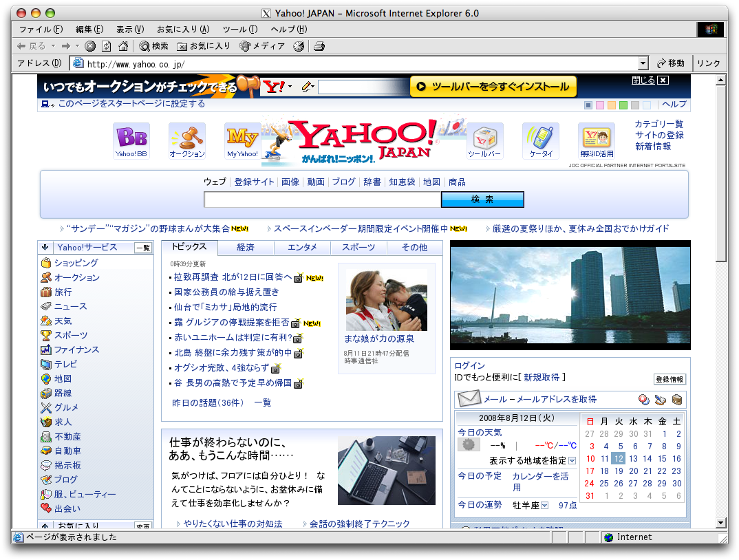Switch to the 経済 news tab
The height and width of the screenshot is (560, 739).
246,248
